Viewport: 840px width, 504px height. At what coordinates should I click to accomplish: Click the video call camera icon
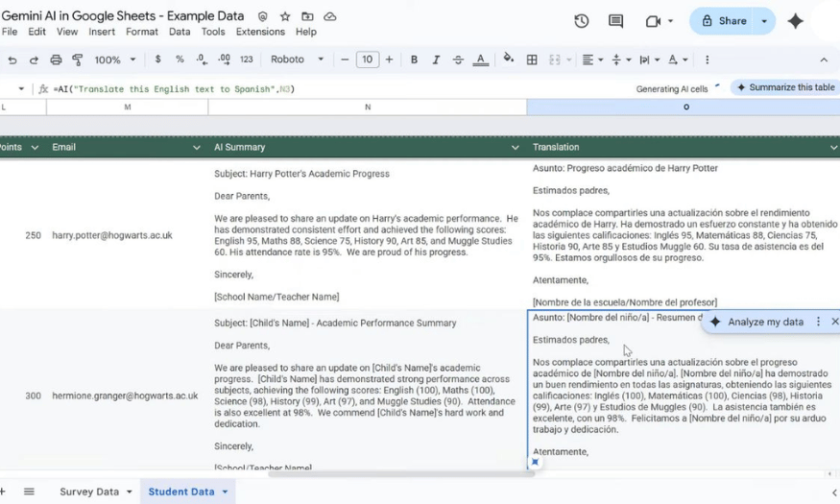(x=653, y=21)
